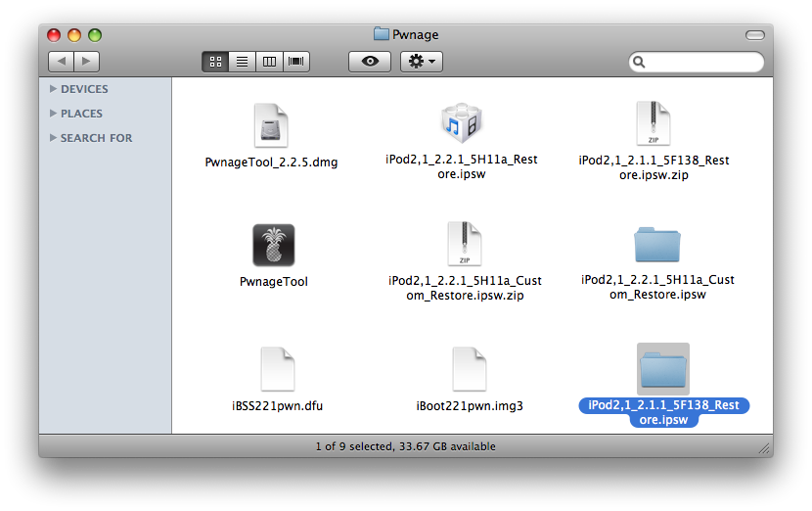Select iPod2,1_2.1.1_5F138_Restore.ipsw.zip archive icon
Viewport: 812px width, 511px height.
653,124
